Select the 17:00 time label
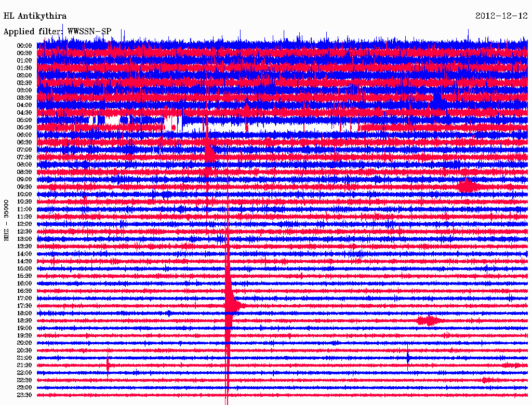 24,299
